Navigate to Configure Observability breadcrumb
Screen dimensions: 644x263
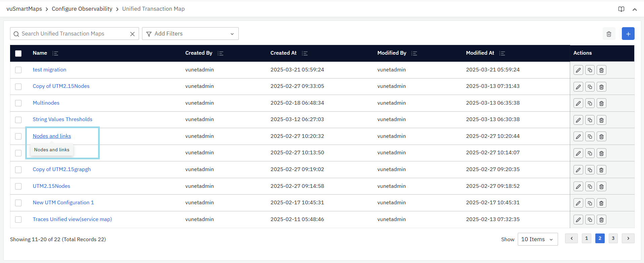[x=82, y=9]
